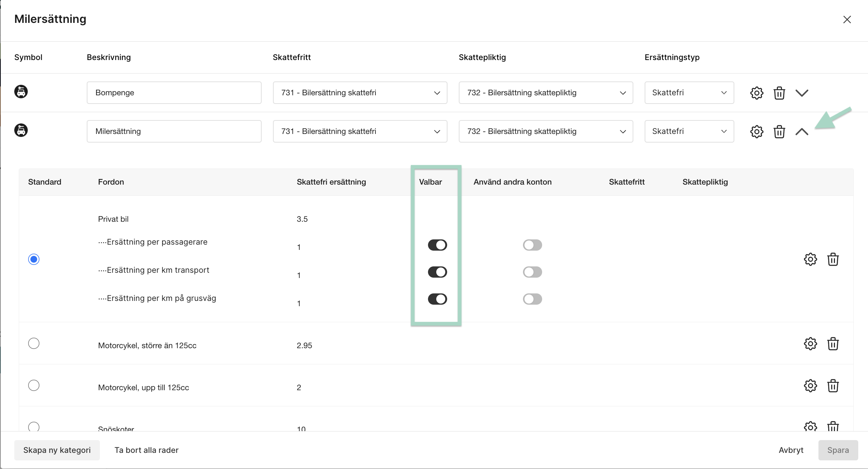
Task: Toggle Valbar for Ersättning per km transport
Action: (437, 272)
